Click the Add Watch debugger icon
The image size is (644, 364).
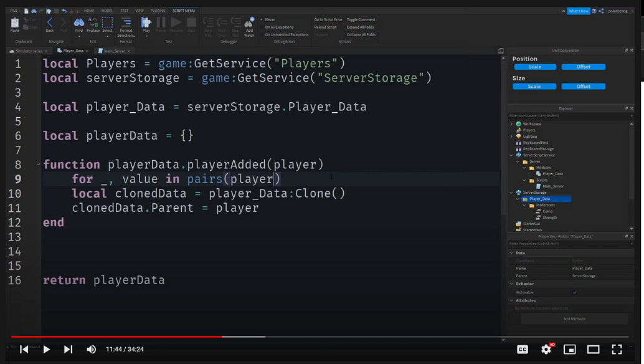click(249, 23)
